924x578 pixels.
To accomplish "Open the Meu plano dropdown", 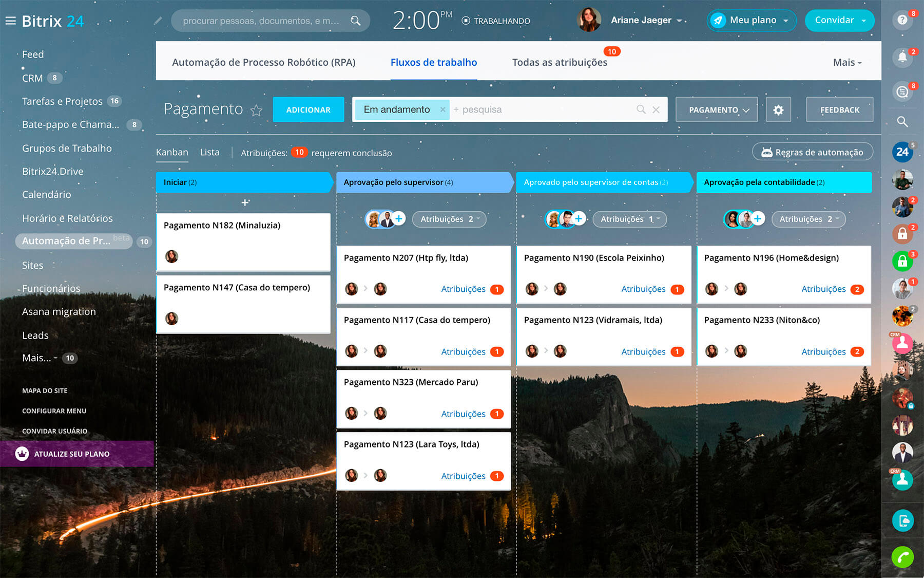I will tap(752, 21).
